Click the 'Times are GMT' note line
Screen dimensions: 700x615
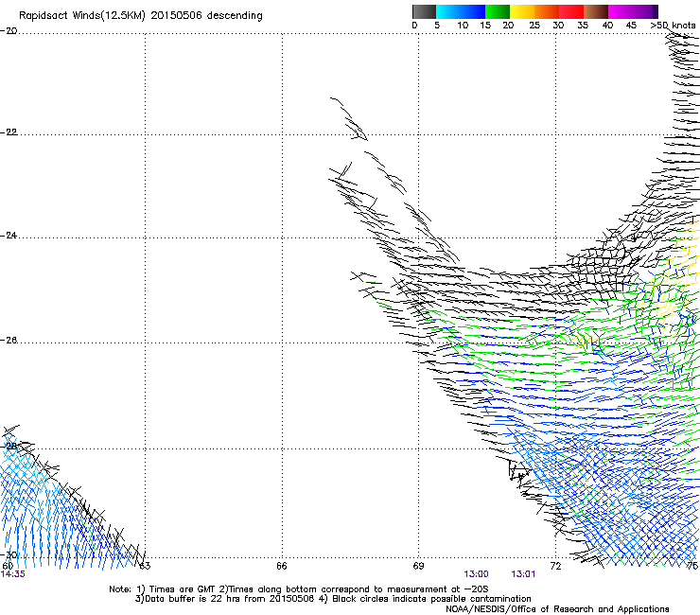(299, 589)
